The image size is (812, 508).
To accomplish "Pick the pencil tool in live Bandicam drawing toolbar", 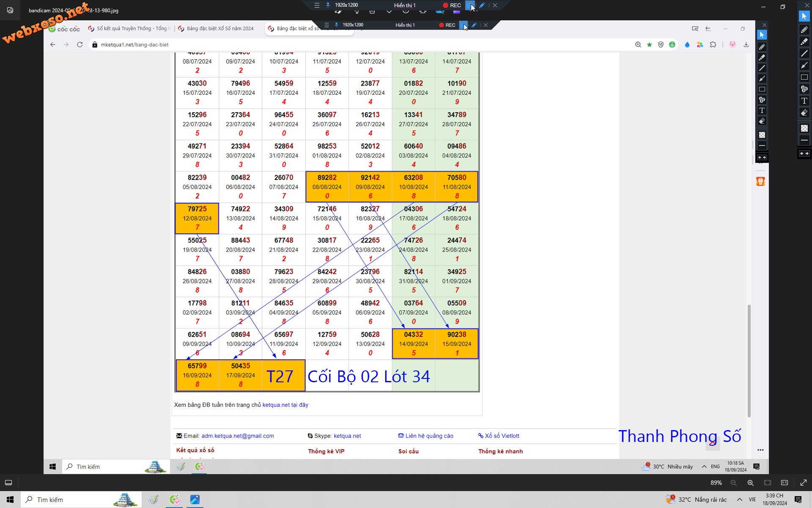I will tap(804, 30).
